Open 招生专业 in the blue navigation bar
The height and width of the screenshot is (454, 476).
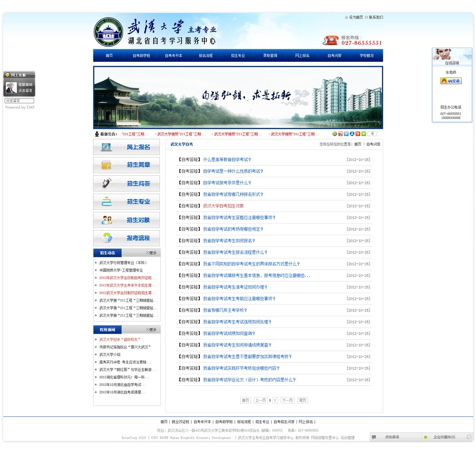pos(238,56)
